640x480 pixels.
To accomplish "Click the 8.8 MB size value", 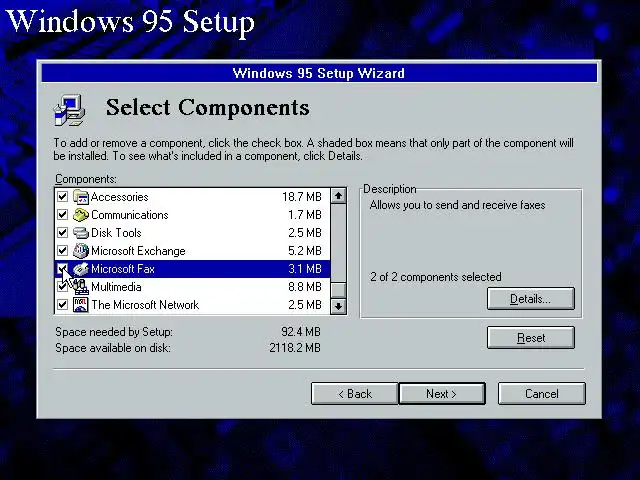I will coord(304,287).
